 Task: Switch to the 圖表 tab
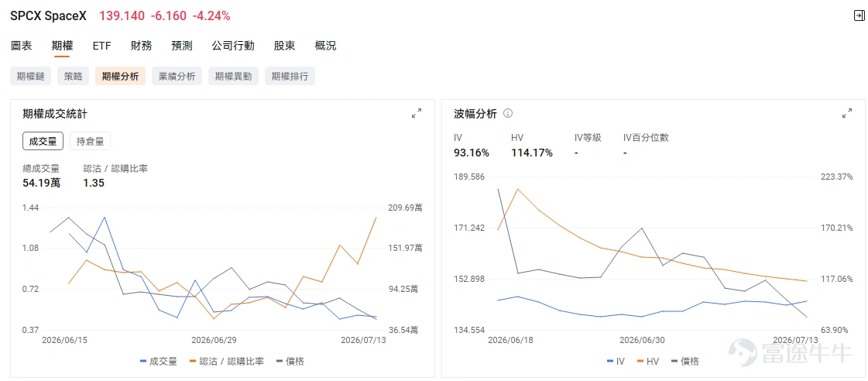(x=22, y=46)
